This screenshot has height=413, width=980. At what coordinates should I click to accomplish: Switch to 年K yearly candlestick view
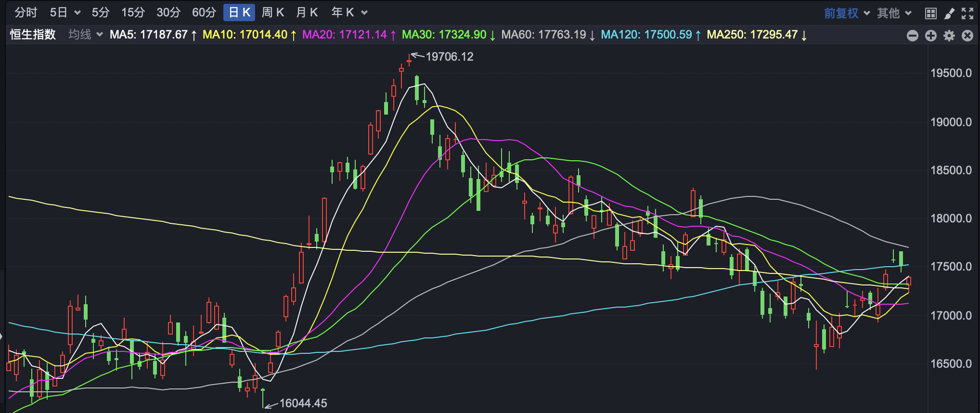[343, 13]
